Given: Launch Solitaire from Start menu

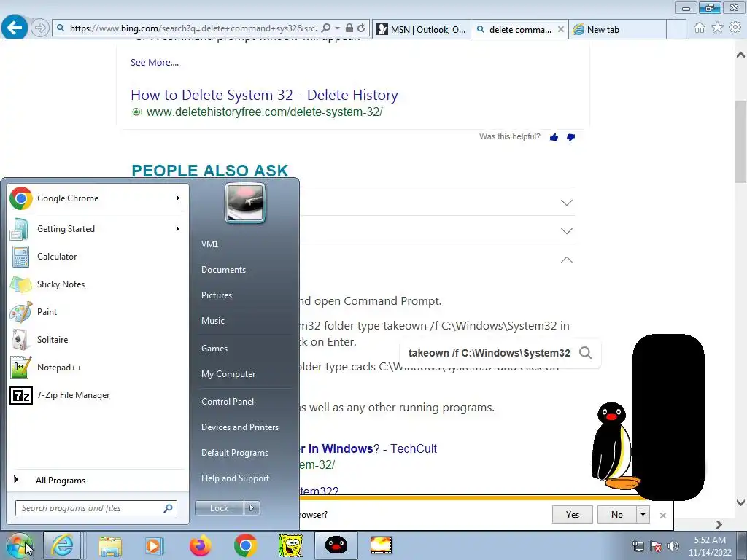Looking at the screenshot, I should click(x=97, y=340).
